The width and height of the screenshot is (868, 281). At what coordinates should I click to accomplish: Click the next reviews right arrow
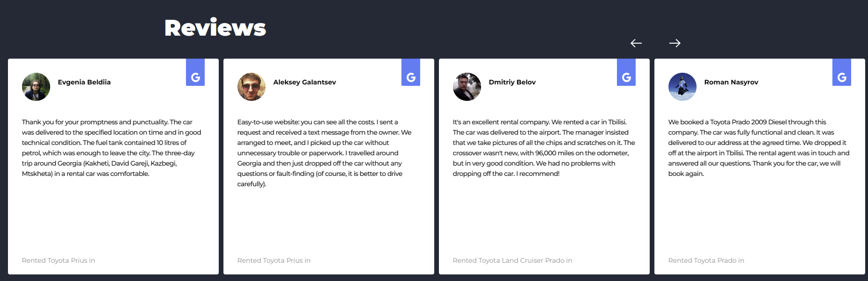tap(675, 43)
